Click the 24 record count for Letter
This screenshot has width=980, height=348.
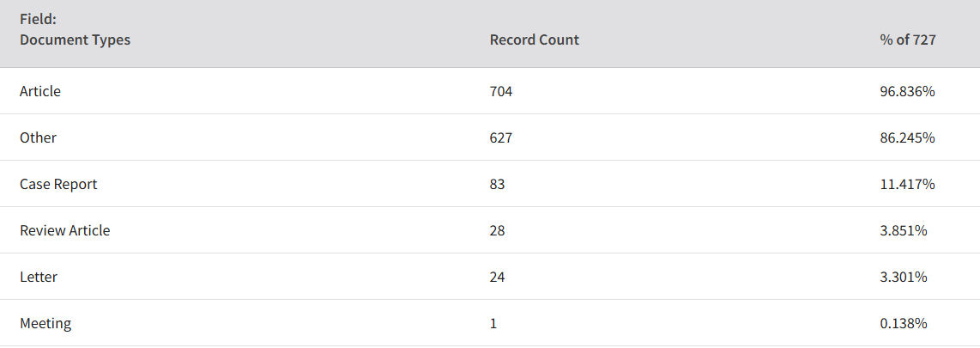click(498, 277)
